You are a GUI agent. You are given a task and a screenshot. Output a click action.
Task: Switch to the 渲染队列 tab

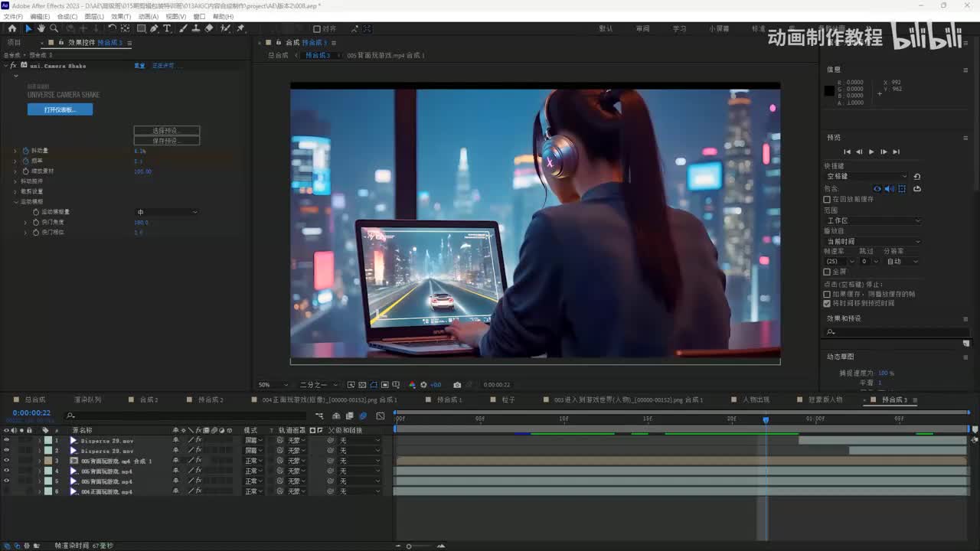[87, 399]
